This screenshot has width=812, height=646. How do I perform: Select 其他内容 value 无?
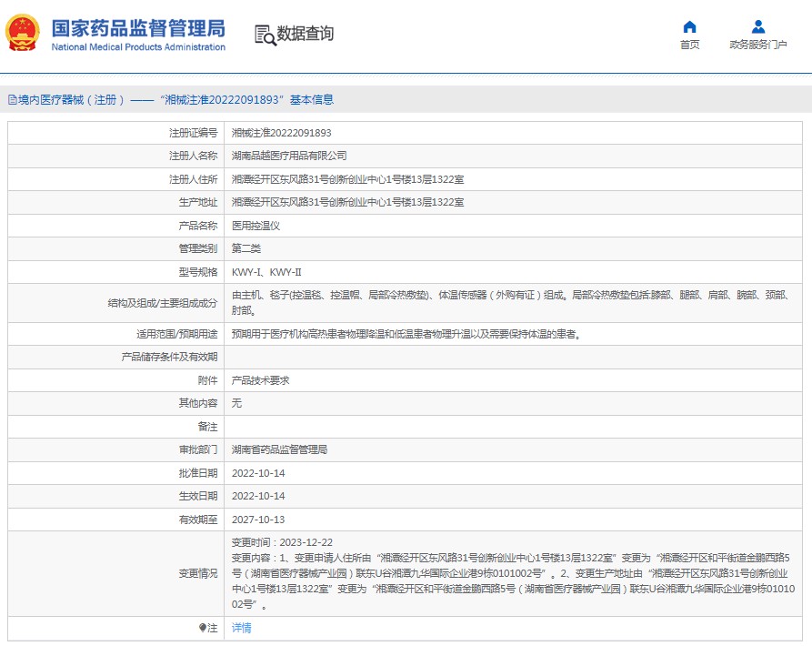click(x=236, y=403)
